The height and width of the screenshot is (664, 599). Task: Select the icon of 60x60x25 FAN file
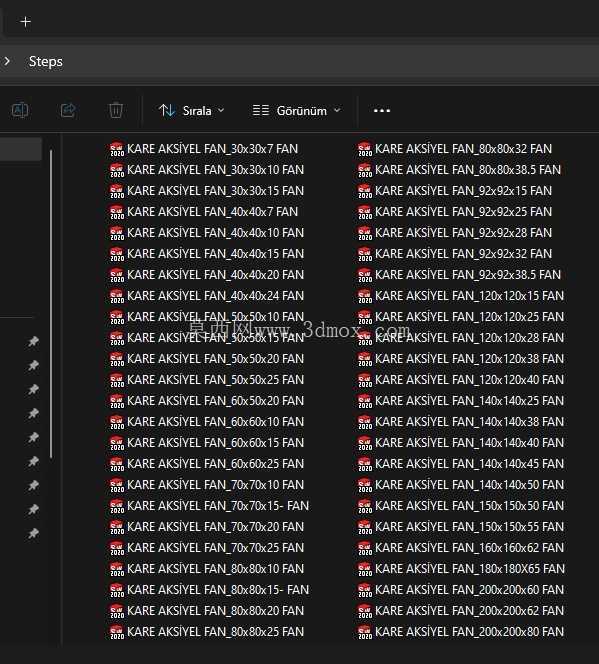(117, 464)
